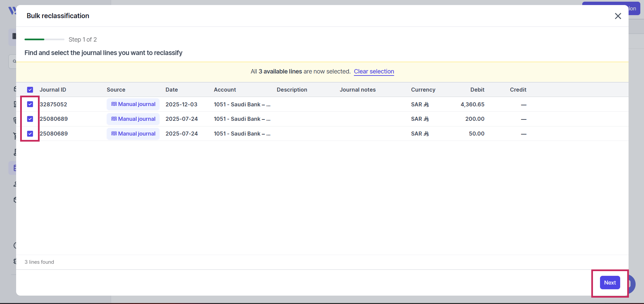The image size is (644, 304).
Task: Toggle the select-all checkbox in table header
Action: pyautogui.click(x=30, y=90)
